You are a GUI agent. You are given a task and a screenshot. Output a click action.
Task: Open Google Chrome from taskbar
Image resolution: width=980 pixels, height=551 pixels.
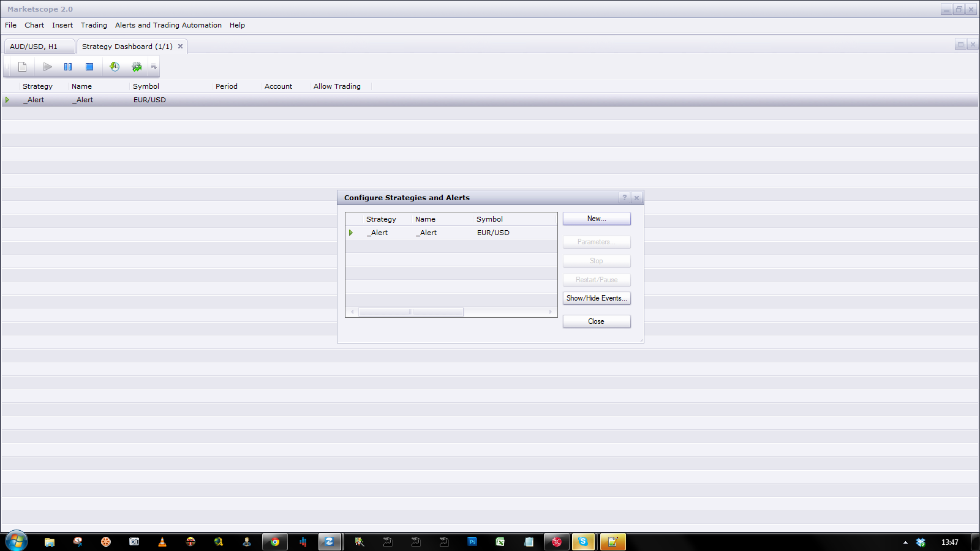(275, 542)
